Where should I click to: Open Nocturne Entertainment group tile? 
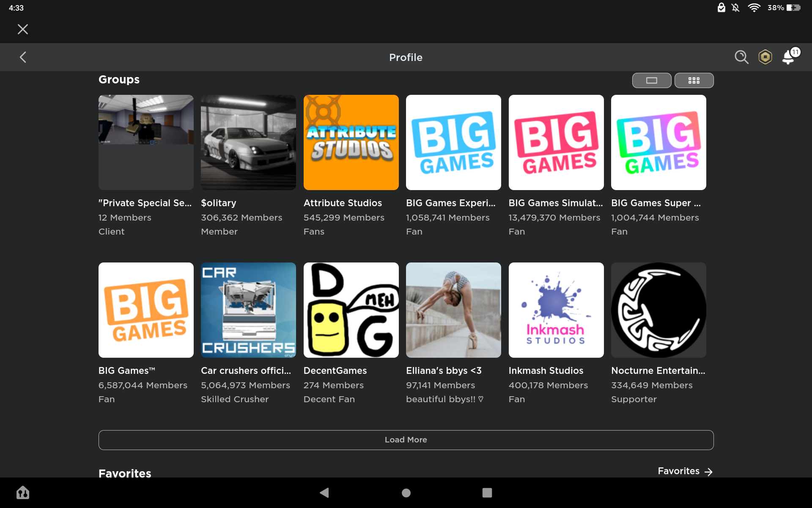658,310
